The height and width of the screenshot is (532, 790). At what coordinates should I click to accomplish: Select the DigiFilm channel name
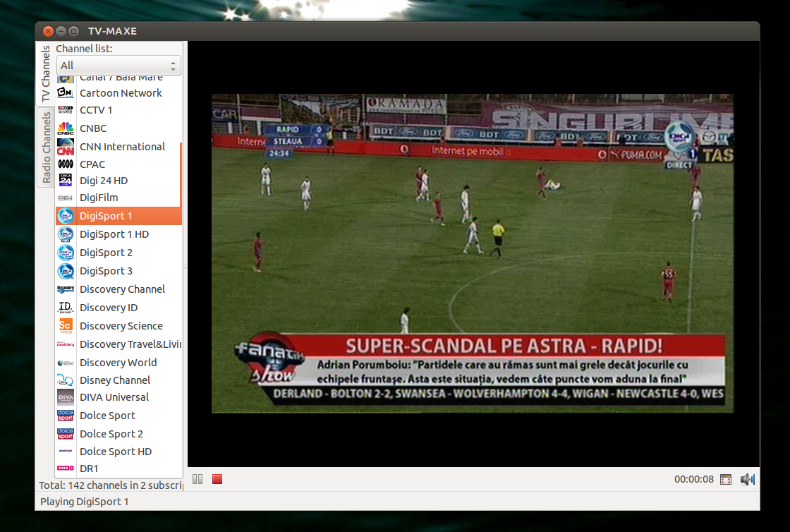pos(99,198)
